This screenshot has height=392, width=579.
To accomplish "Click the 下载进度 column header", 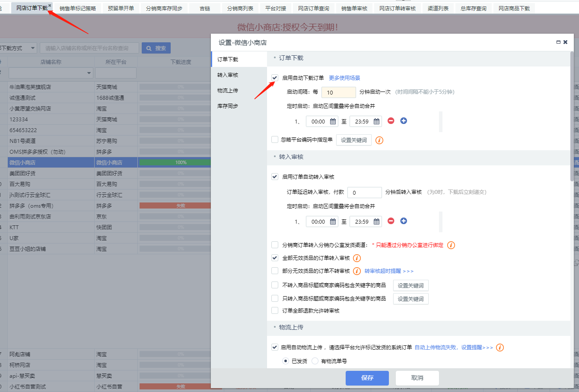I will (x=181, y=62).
